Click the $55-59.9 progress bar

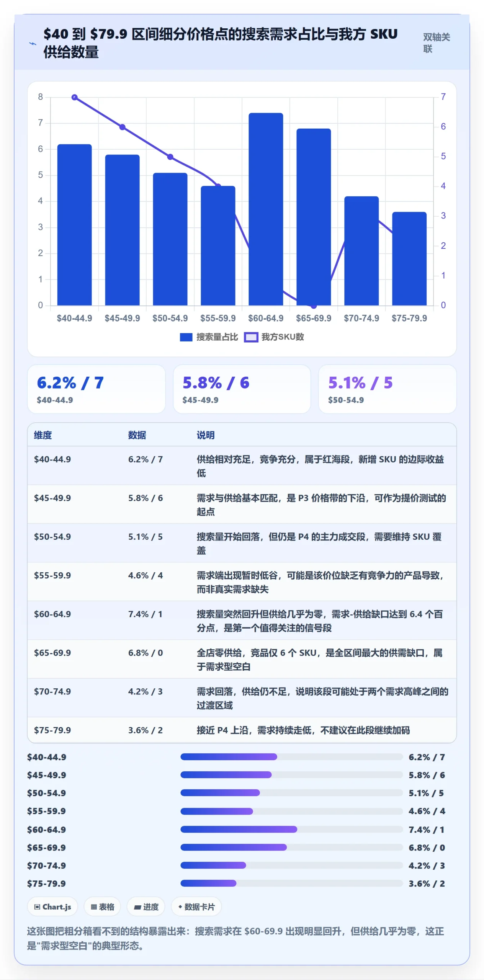pos(291,811)
